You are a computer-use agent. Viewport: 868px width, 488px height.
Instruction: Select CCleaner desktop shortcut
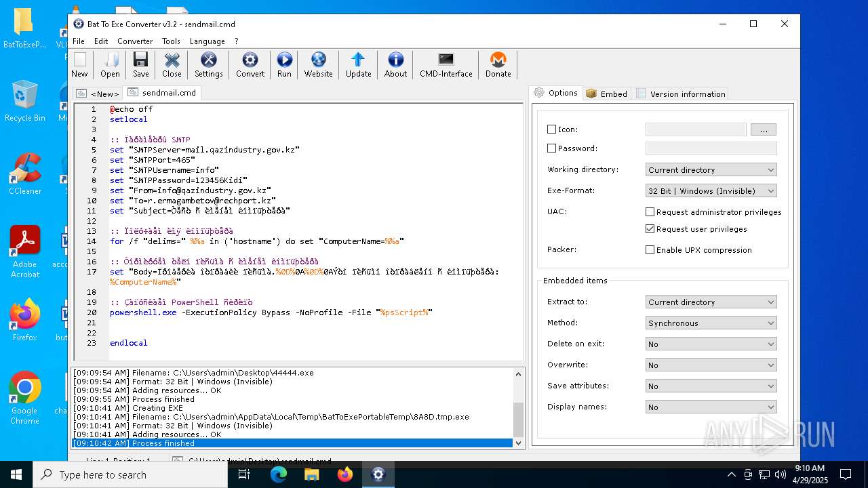[x=25, y=174]
